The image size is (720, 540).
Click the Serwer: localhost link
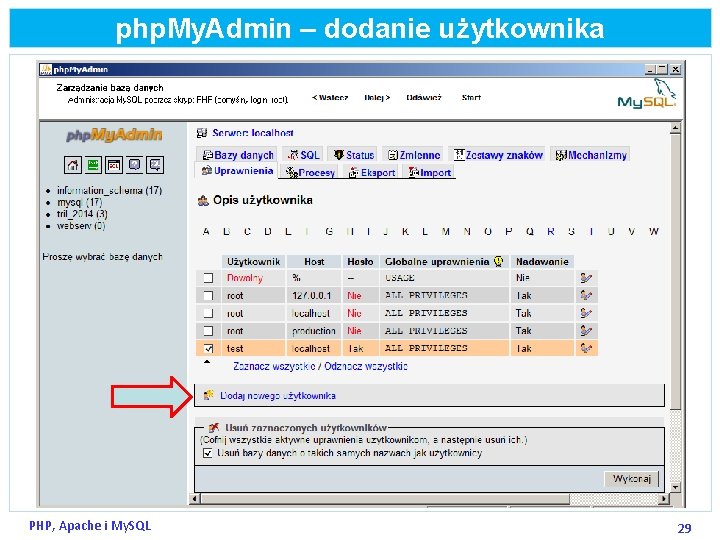pyautogui.click(x=253, y=133)
